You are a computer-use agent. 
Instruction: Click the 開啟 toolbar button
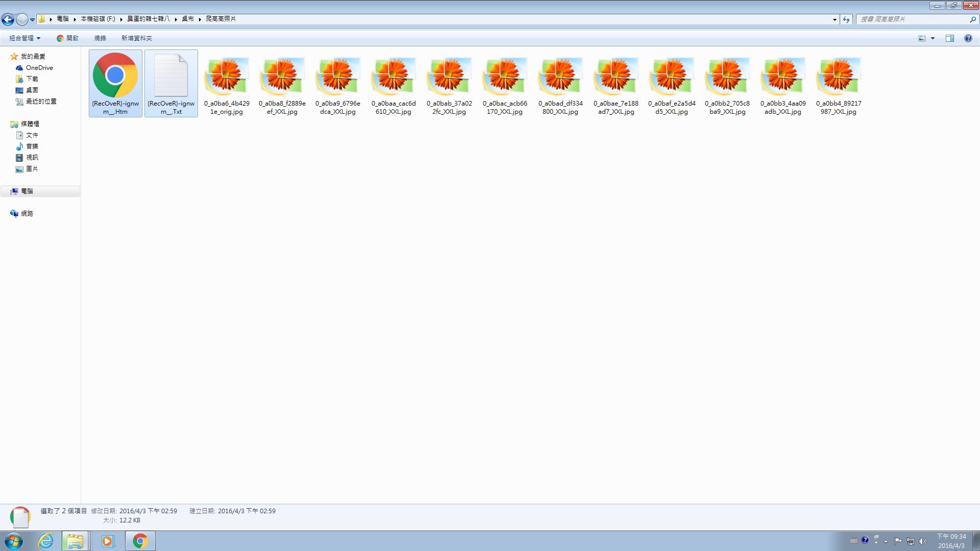(67, 38)
